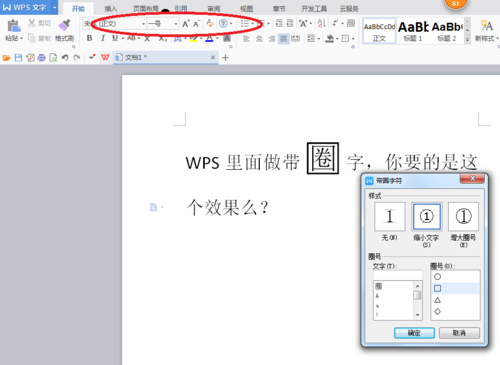Switch to the 开发工具 (Developer) tab
Viewport: 500px width, 365px height.
pos(314,9)
